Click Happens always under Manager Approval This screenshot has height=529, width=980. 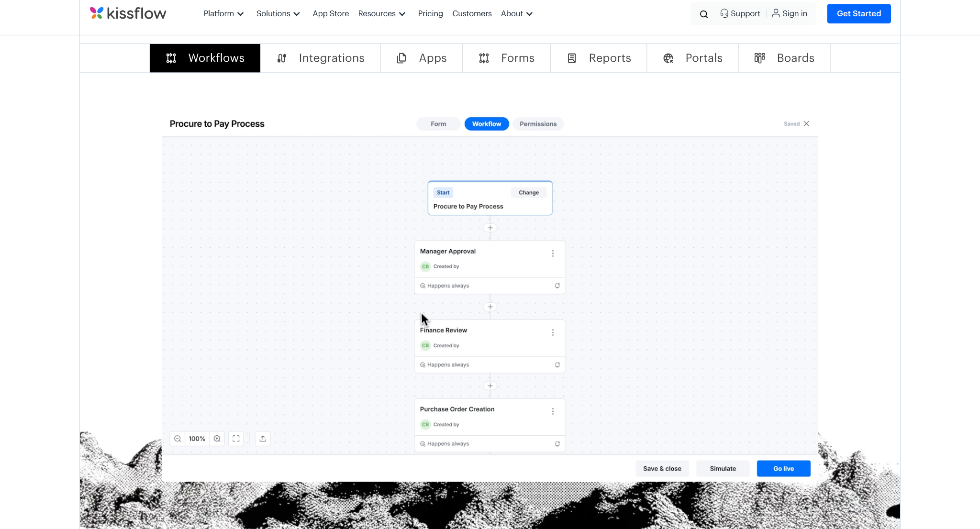click(445, 286)
